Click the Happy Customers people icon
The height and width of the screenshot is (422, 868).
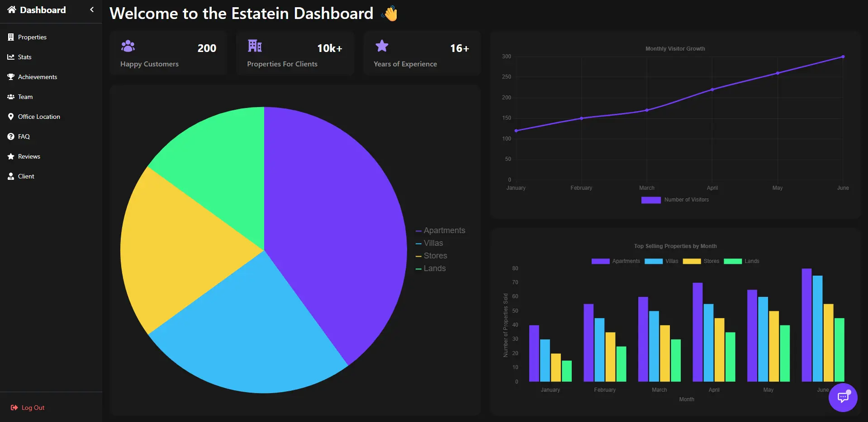128,46
